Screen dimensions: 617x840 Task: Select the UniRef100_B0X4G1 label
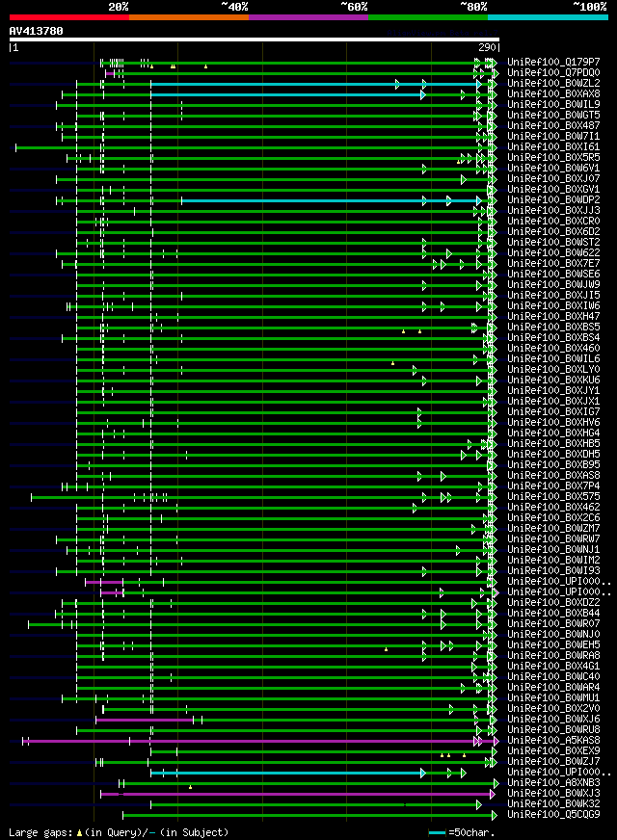point(553,667)
